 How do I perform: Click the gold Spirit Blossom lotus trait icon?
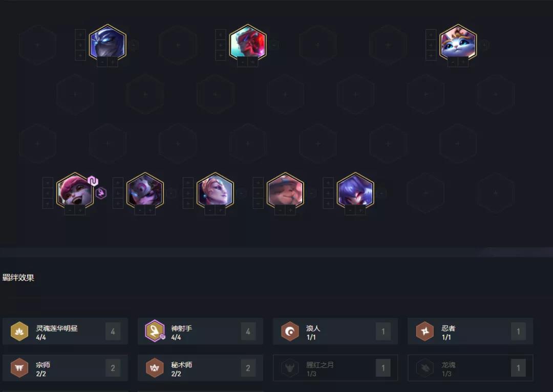tap(19, 332)
